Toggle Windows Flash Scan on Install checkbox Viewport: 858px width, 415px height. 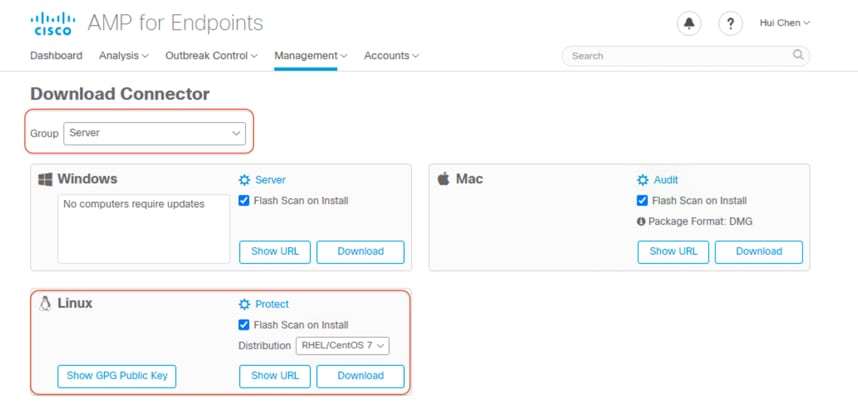[244, 201]
